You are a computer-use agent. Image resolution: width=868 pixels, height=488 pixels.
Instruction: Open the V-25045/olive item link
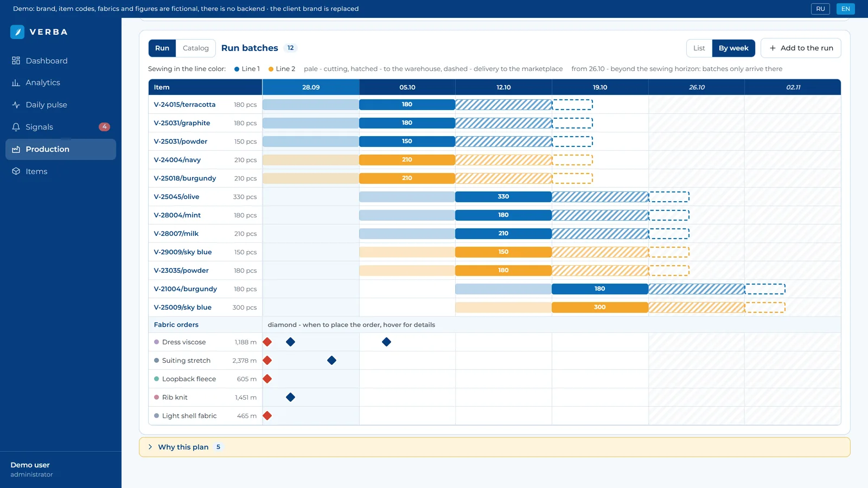[x=176, y=197]
